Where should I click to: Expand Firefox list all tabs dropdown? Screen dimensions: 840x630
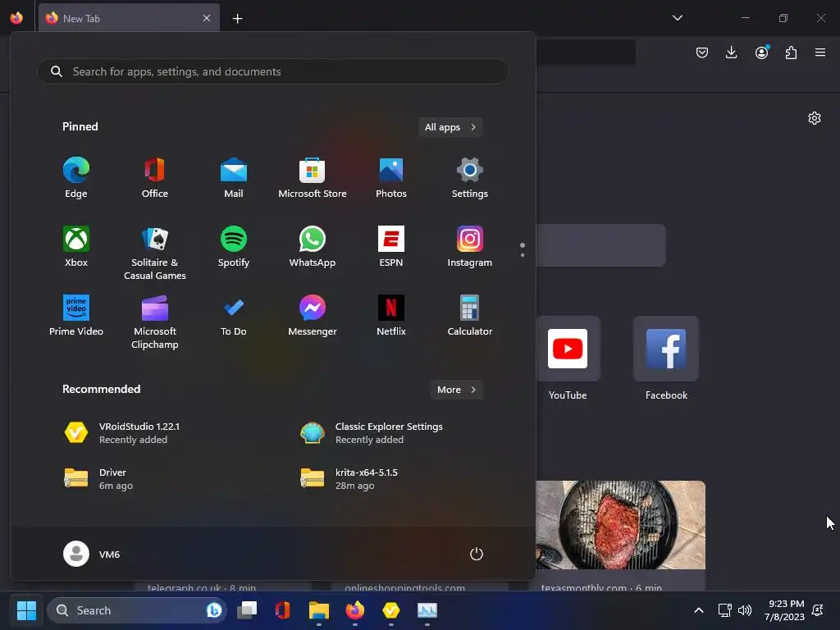click(x=677, y=18)
